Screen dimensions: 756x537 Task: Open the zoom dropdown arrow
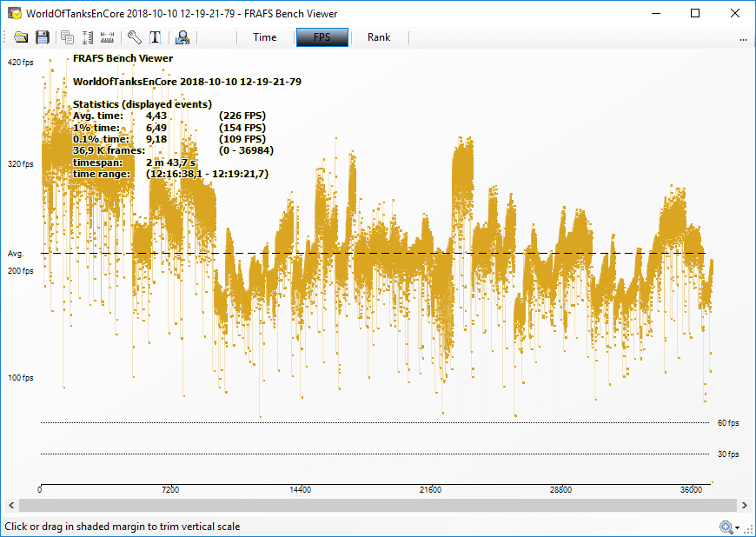point(737,527)
